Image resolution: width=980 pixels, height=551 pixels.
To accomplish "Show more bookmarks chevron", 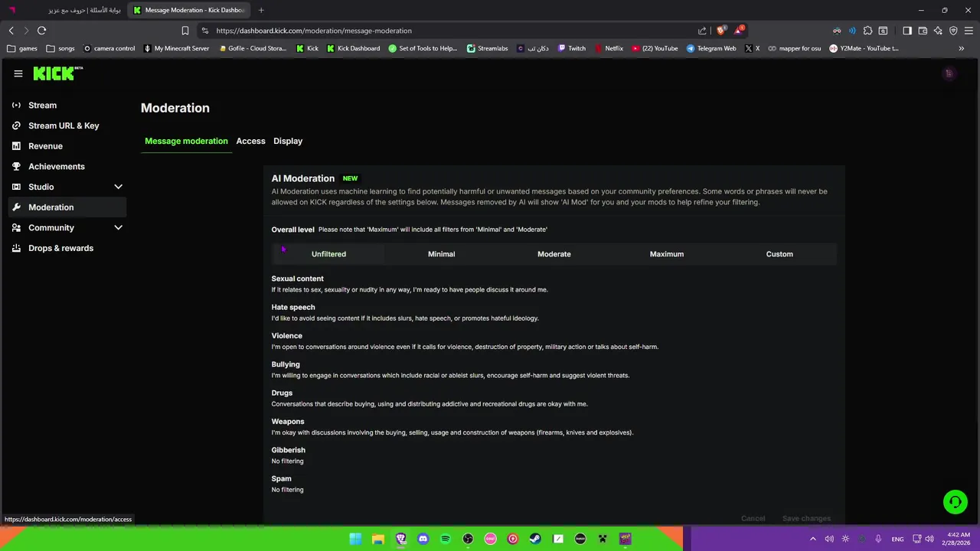I will tap(962, 48).
